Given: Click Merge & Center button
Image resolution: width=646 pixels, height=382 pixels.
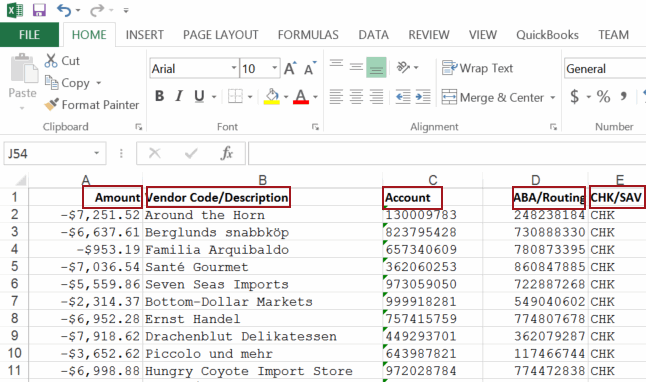Looking at the screenshot, I should click(493, 97).
